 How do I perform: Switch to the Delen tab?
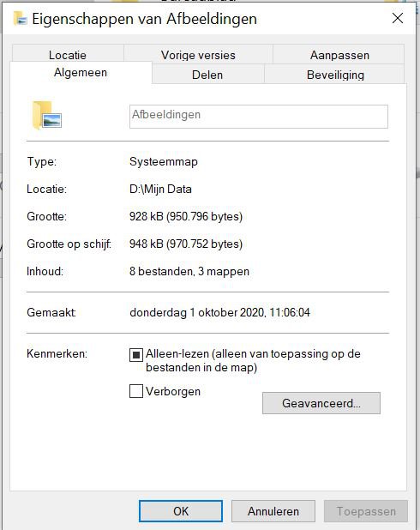[x=207, y=75]
